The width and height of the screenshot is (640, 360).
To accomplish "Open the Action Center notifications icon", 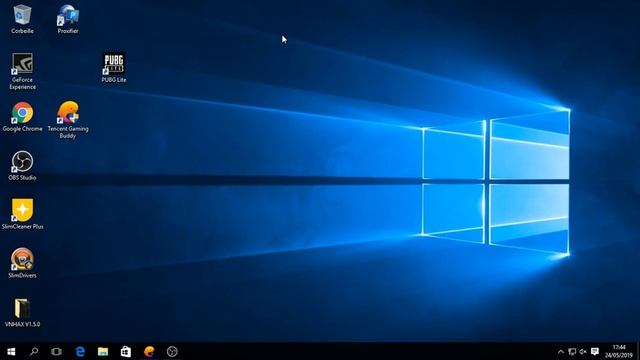I will [595, 351].
